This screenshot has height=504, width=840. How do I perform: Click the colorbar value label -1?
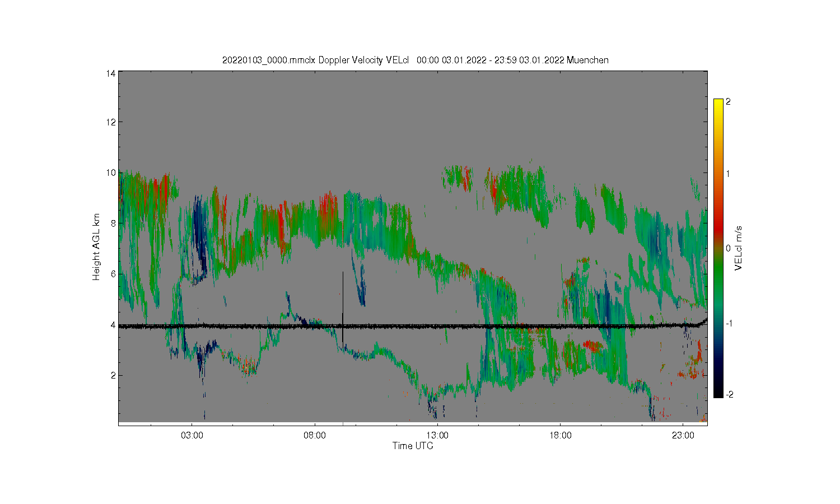coord(730,324)
